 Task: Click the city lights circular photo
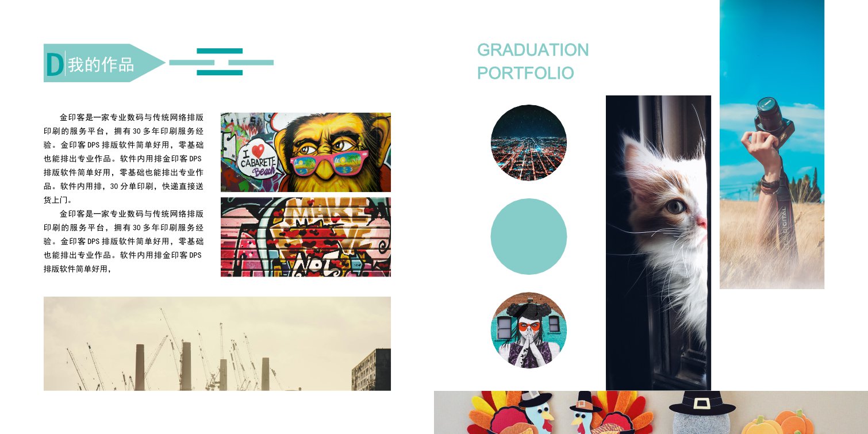click(529, 143)
